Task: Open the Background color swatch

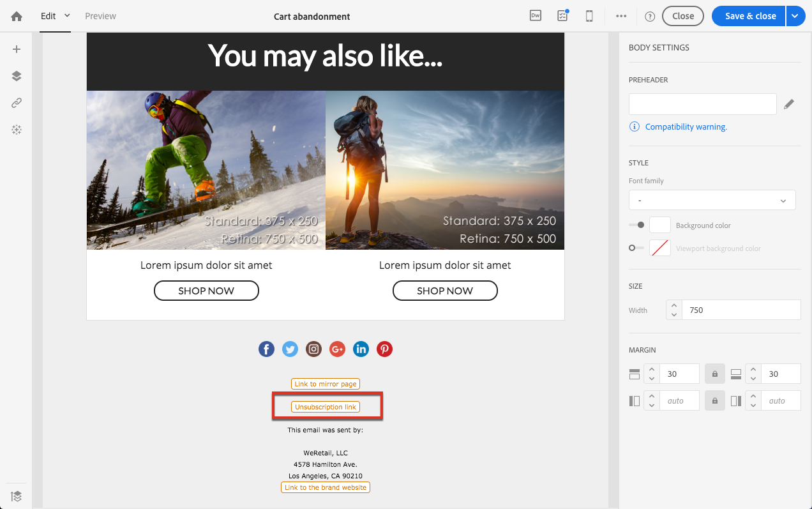Action: point(660,225)
